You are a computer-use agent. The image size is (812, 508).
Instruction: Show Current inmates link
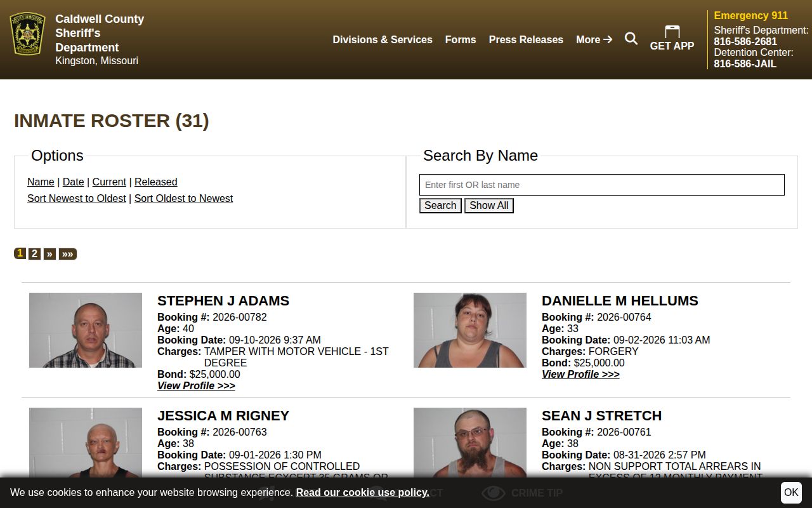[109, 182]
